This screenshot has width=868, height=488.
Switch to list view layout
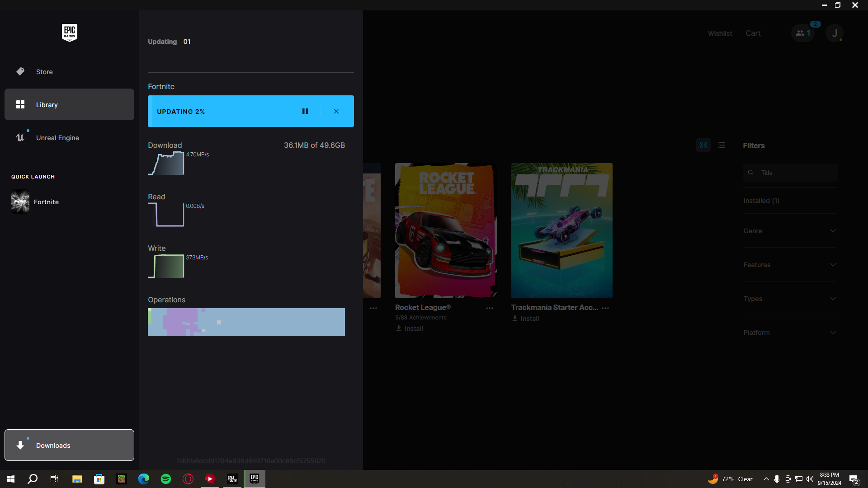tap(722, 145)
